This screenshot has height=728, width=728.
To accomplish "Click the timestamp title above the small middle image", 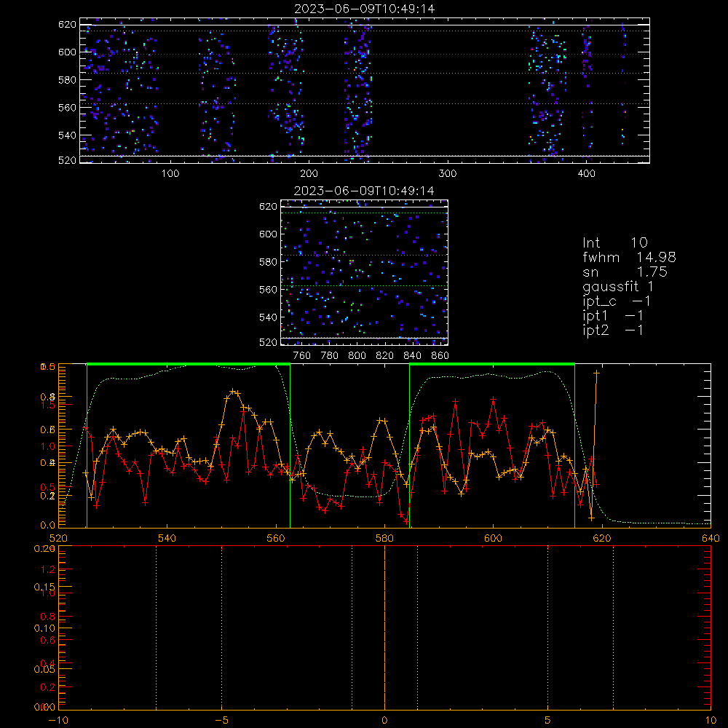I will pos(365,191).
